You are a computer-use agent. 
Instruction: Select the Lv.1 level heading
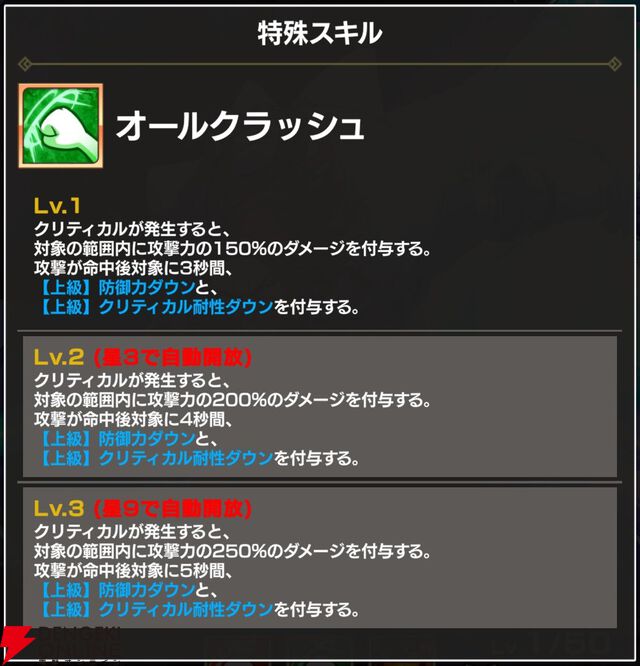tap(56, 206)
